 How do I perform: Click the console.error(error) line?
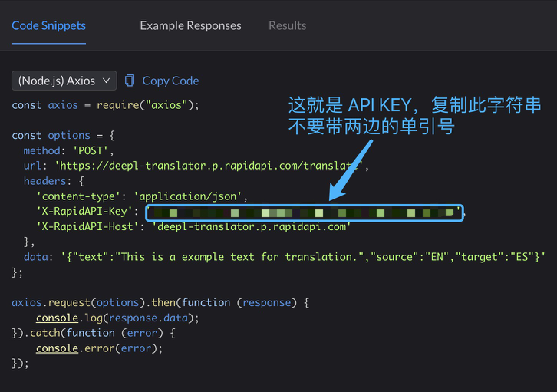pos(99,348)
